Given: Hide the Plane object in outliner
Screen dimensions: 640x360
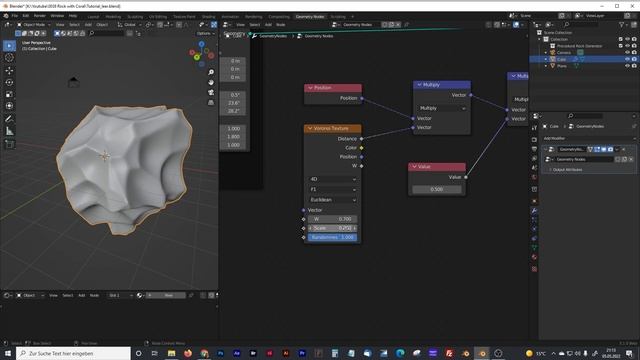Looking at the screenshot, I should (x=627, y=66).
